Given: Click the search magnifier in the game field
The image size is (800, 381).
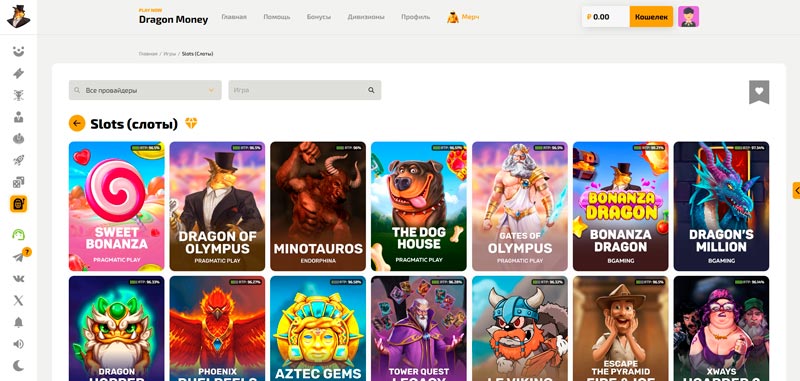Looking at the screenshot, I should (x=371, y=90).
